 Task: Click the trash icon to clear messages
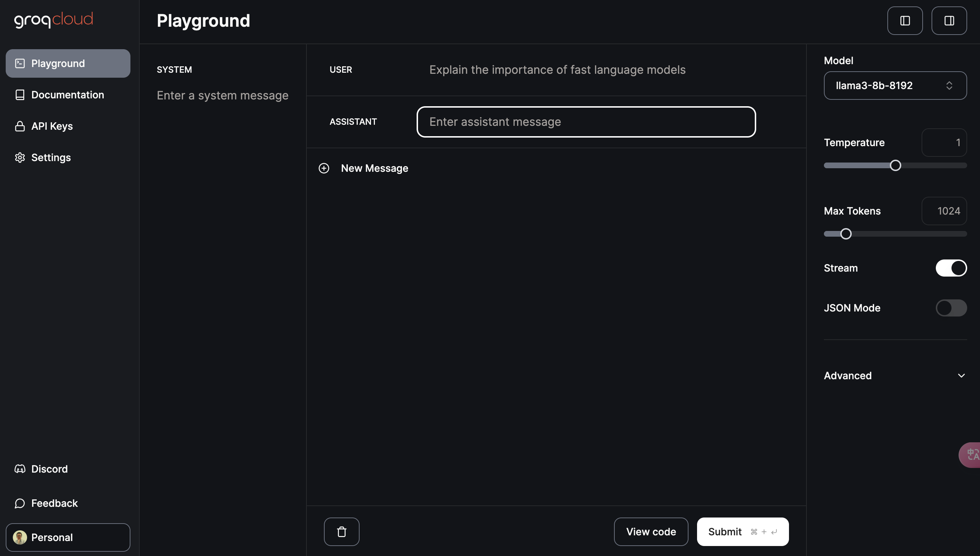[x=341, y=531]
